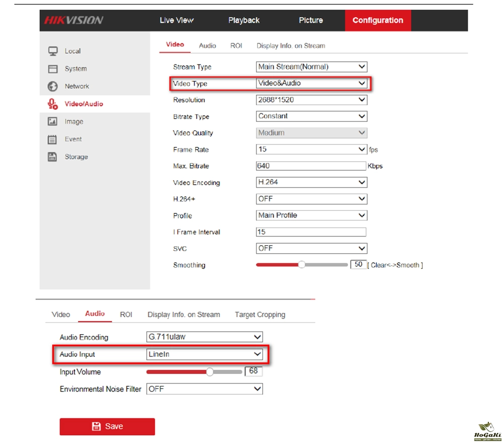The image size is (503, 448).
Task: Click the Hikvision logo
Action: (73, 21)
